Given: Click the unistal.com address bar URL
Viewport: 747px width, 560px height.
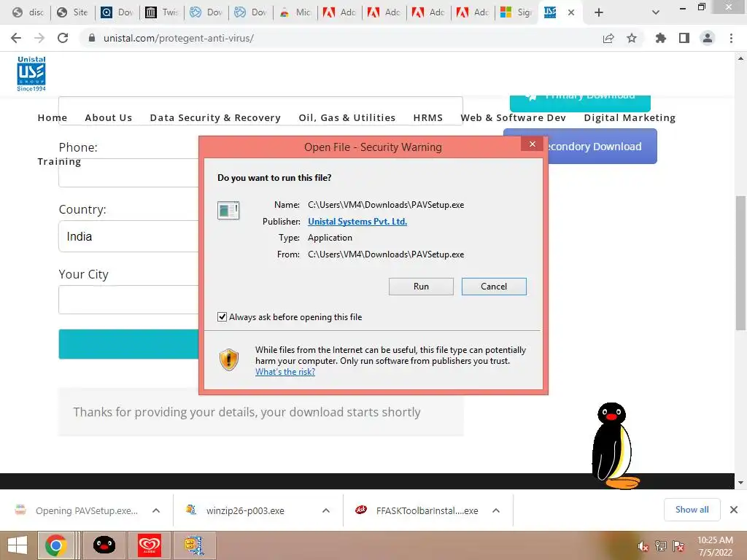Looking at the screenshot, I should point(178,38).
